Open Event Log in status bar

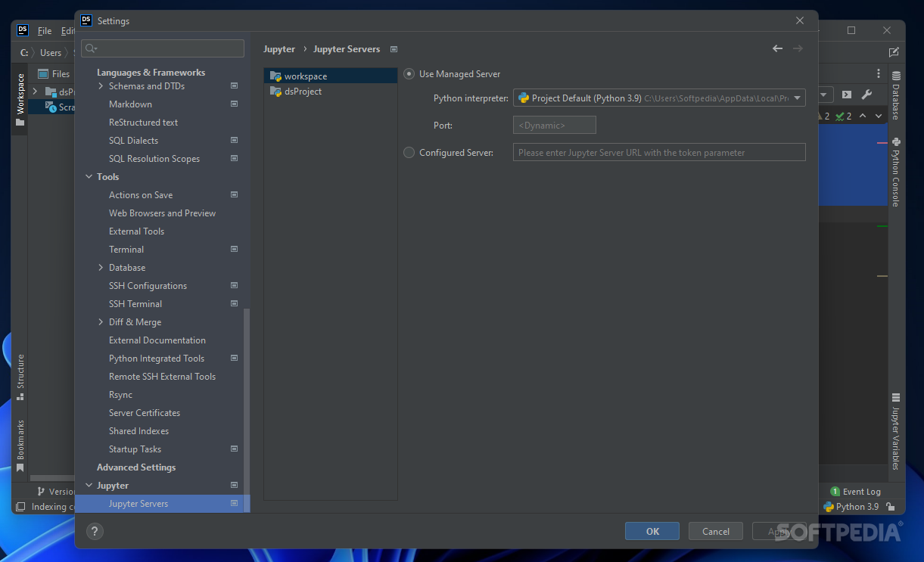(x=855, y=492)
